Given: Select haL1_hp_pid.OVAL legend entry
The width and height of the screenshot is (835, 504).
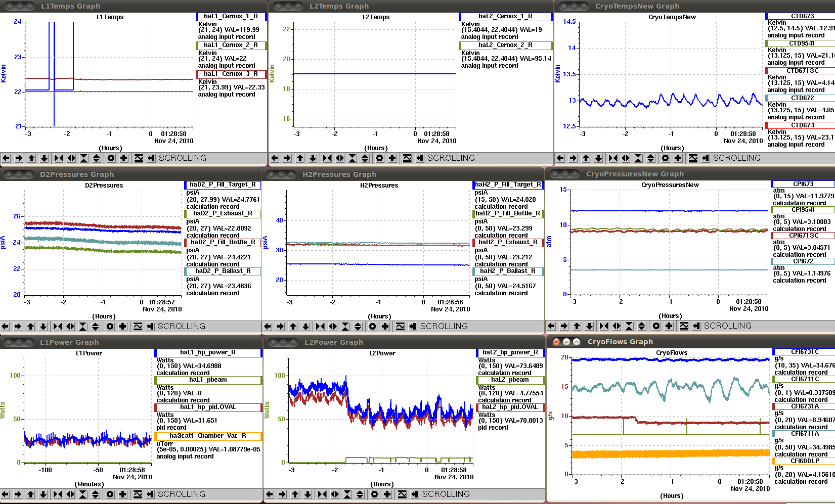Looking at the screenshot, I should pyautogui.click(x=208, y=407).
